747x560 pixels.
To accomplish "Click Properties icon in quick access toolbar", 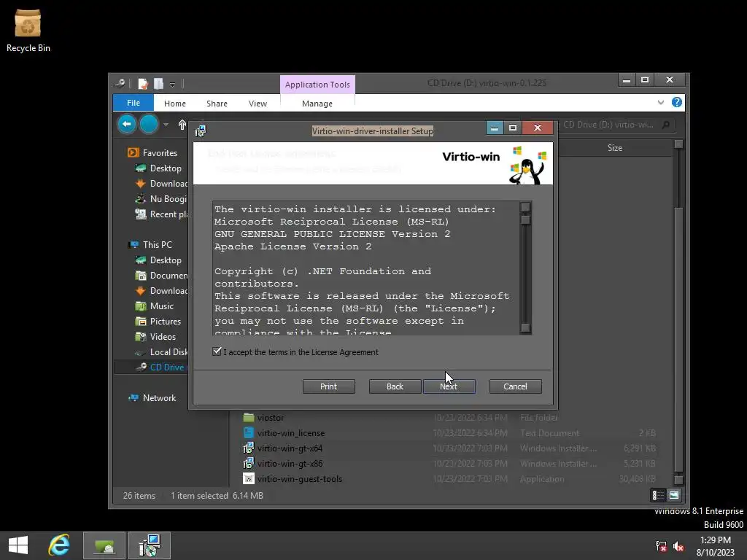I will [142, 84].
